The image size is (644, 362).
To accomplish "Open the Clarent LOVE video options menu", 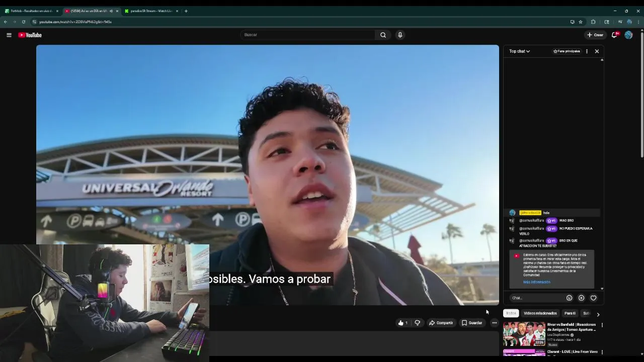I will 602,352.
